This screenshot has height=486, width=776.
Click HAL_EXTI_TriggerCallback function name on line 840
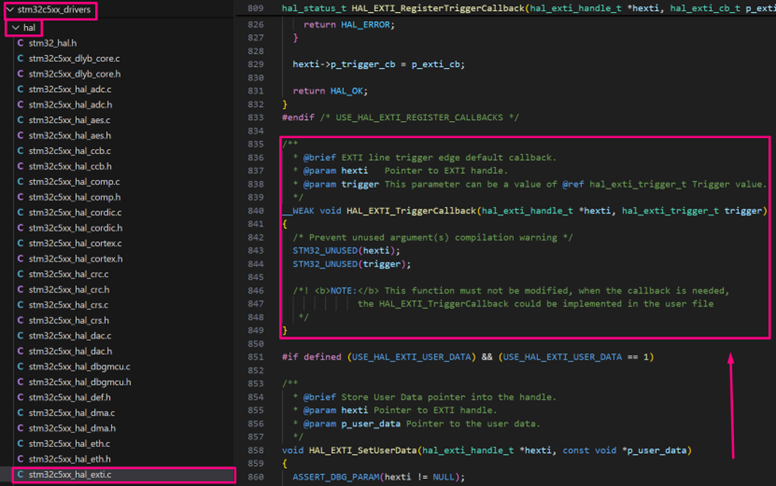pos(411,211)
